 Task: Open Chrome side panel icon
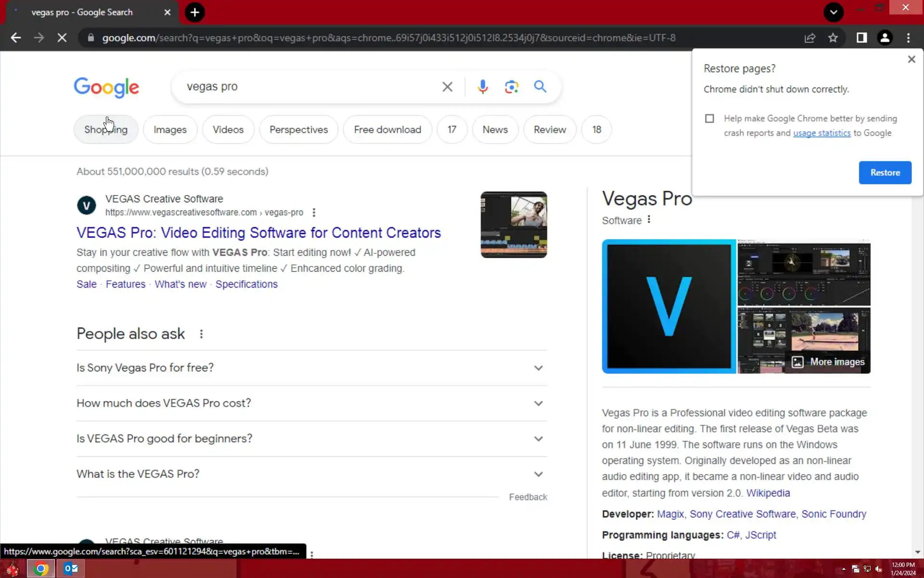(861, 38)
